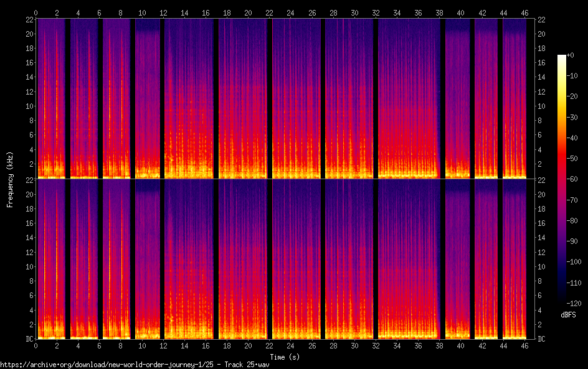Click the "Time (s)" axis label
This screenshot has width=588, height=369.
pos(284,357)
